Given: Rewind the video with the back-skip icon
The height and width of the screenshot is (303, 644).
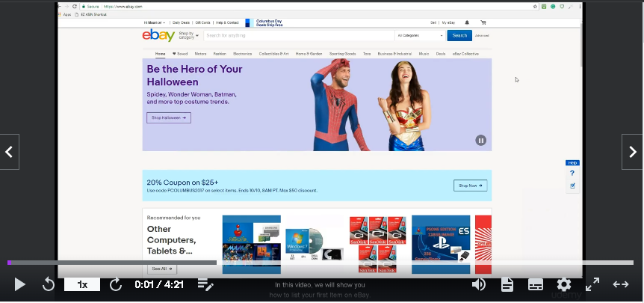Looking at the screenshot, I should point(49,284).
